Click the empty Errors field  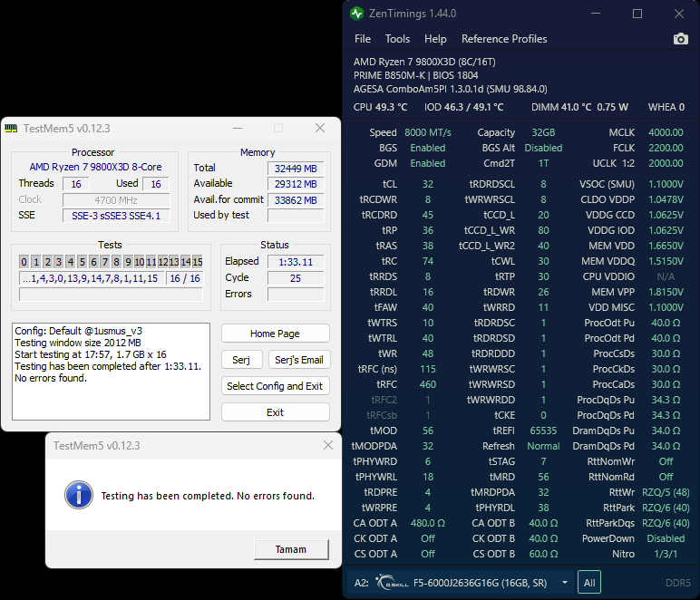[296, 295]
